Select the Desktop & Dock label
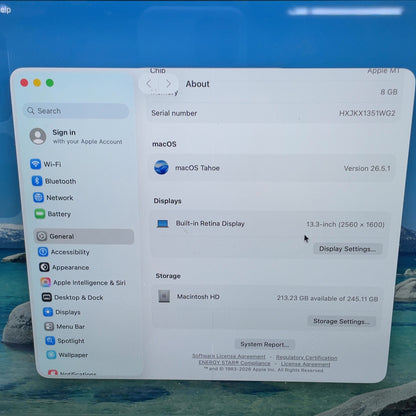The image size is (416, 416). tap(79, 297)
